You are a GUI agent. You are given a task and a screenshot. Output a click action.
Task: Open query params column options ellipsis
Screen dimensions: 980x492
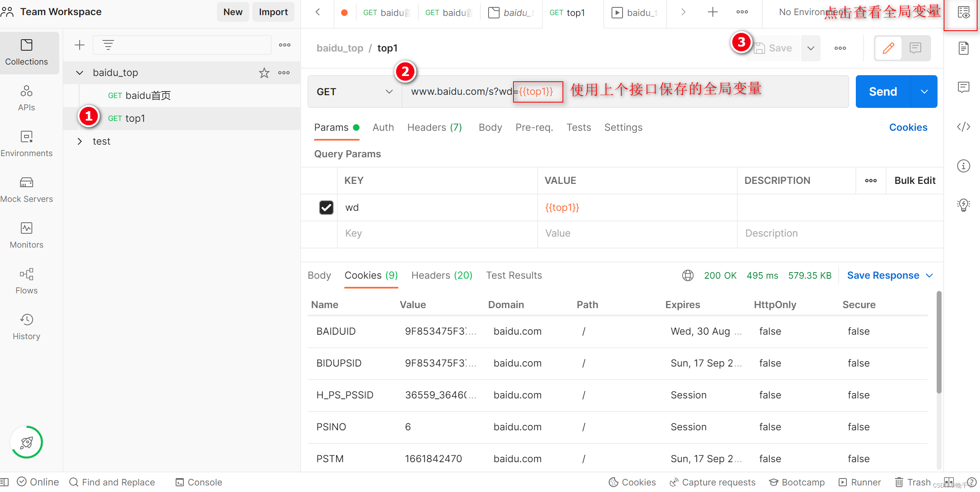click(871, 181)
